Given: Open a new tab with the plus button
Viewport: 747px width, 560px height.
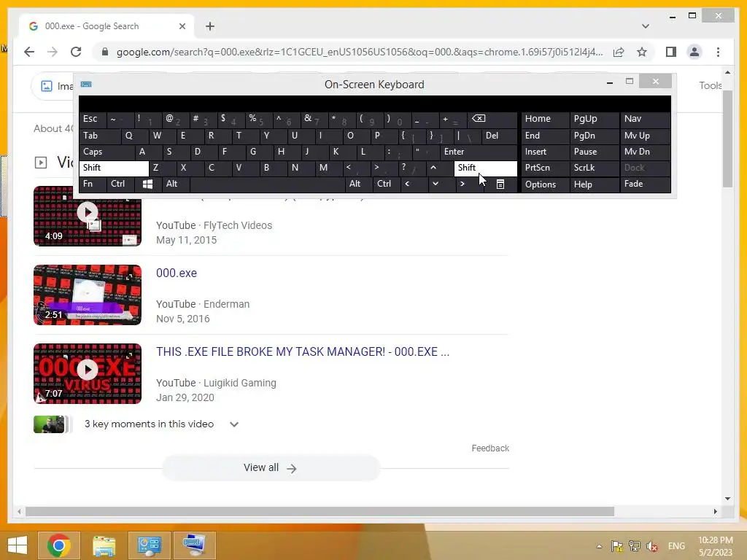Looking at the screenshot, I should 210,26.
